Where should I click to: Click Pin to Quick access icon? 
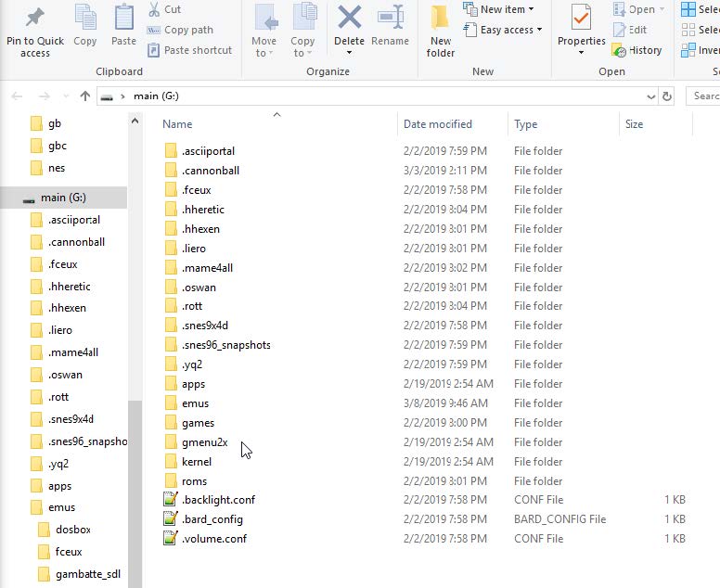(x=35, y=18)
